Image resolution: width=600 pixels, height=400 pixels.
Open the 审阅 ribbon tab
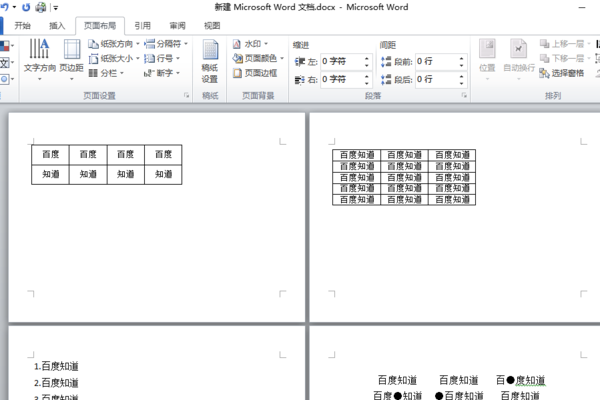tap(177, 26)
